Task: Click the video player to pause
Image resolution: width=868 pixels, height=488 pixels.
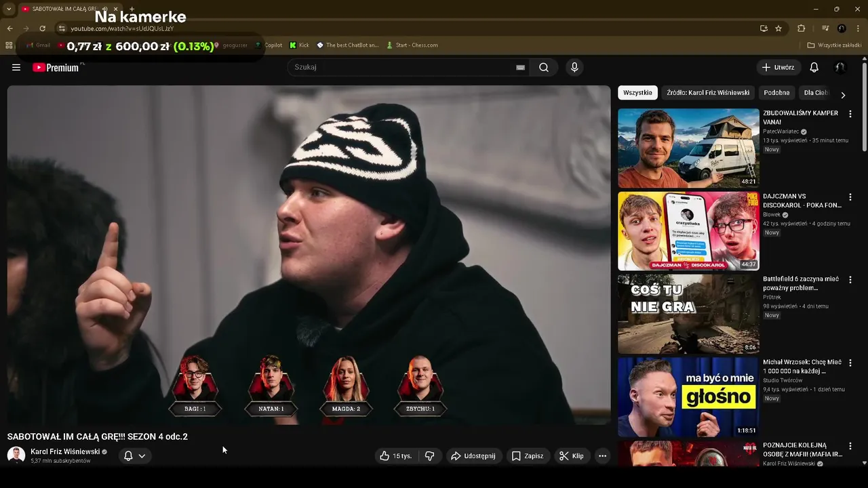Action: tap(309, 254)
